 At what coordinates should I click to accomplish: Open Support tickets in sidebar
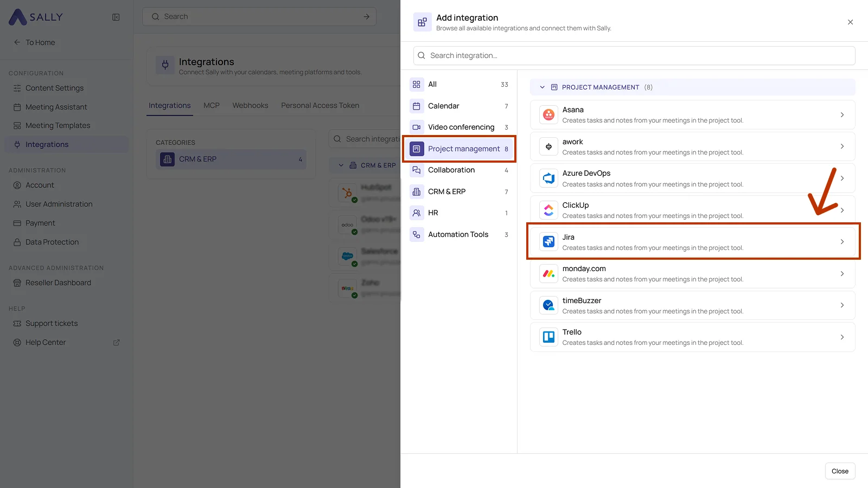(66, 324)
